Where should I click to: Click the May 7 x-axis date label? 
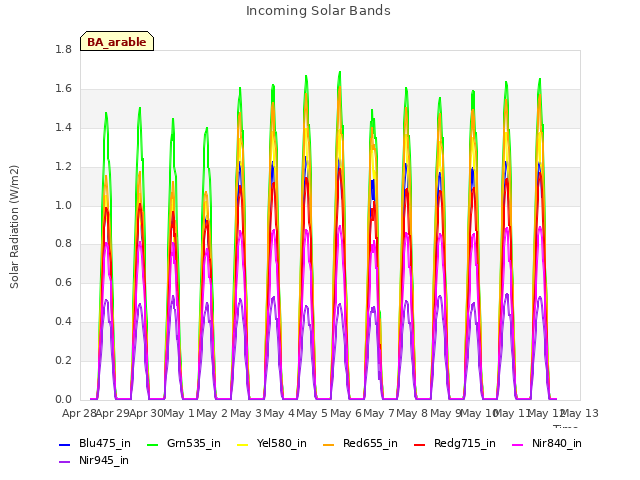(x=379, y=413)
